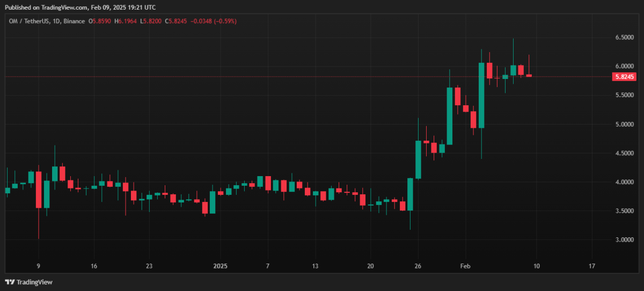Screen dimensions: 644x291
Task: Click the date 16 on time axis
Action: pyautogui.click(x=93, y=266)
